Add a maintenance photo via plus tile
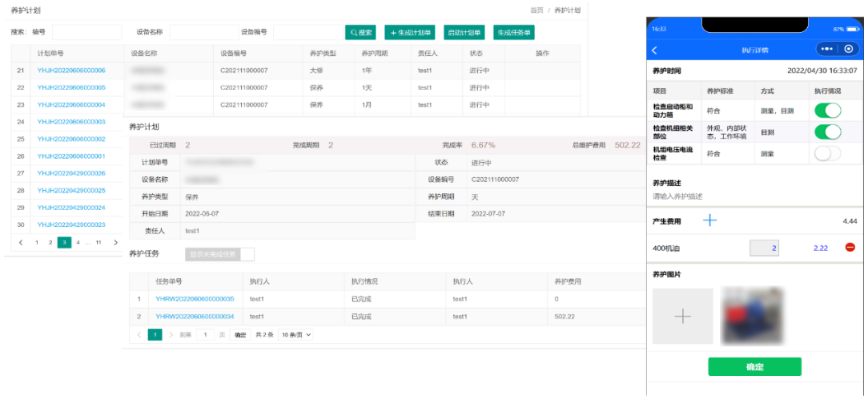 coord(682,316)
